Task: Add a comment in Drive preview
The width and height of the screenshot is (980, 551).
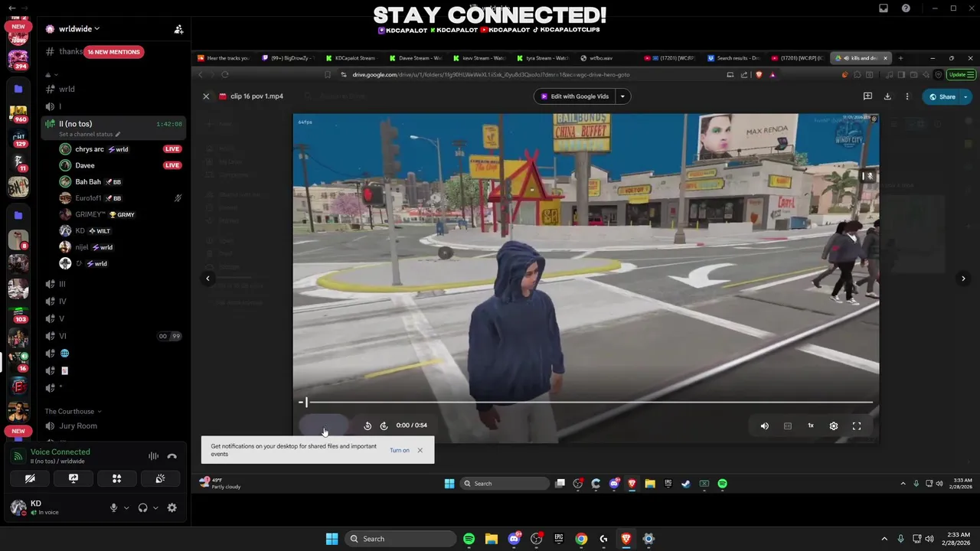Action: (867, 96)
